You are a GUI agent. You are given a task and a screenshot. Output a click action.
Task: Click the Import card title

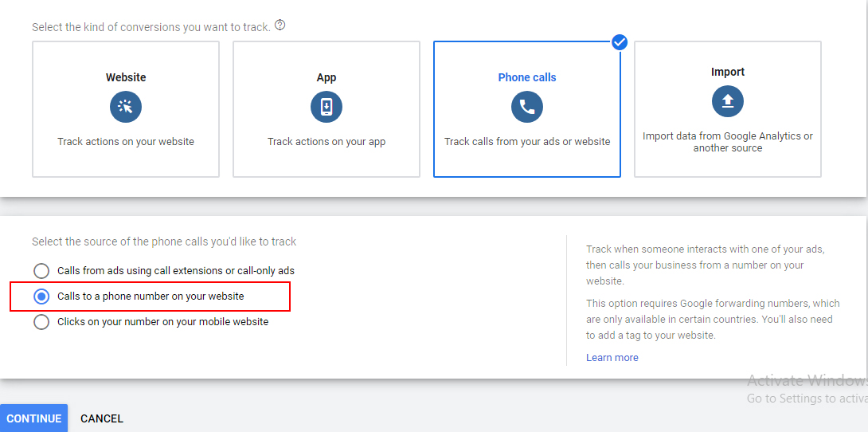pos(727,72)
